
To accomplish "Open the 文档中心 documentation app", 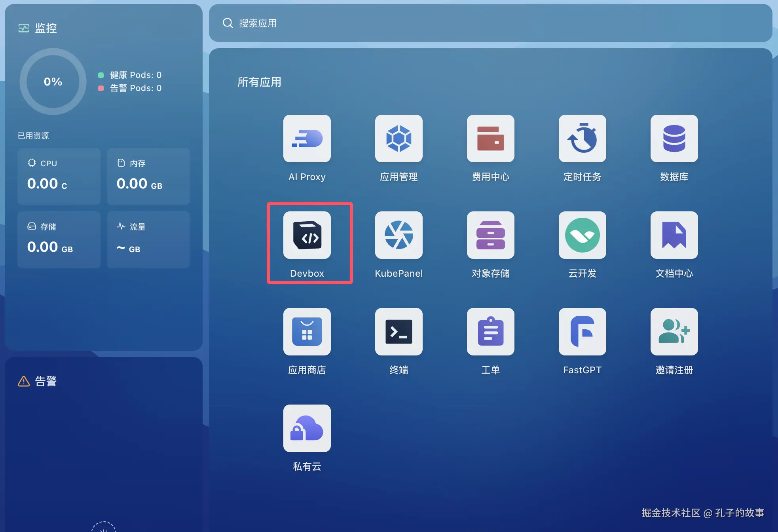I will [x=674, y=235].
